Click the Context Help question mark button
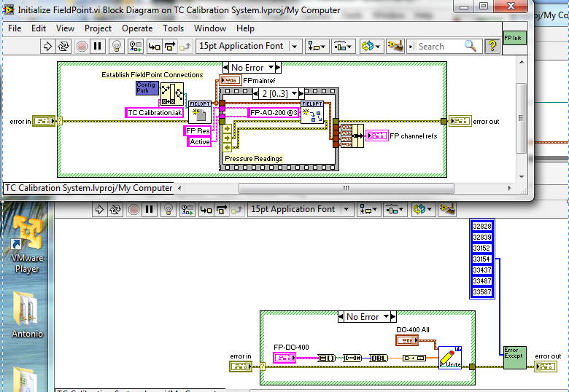Viewport: 569px width, 392px height. coord(492,46)
